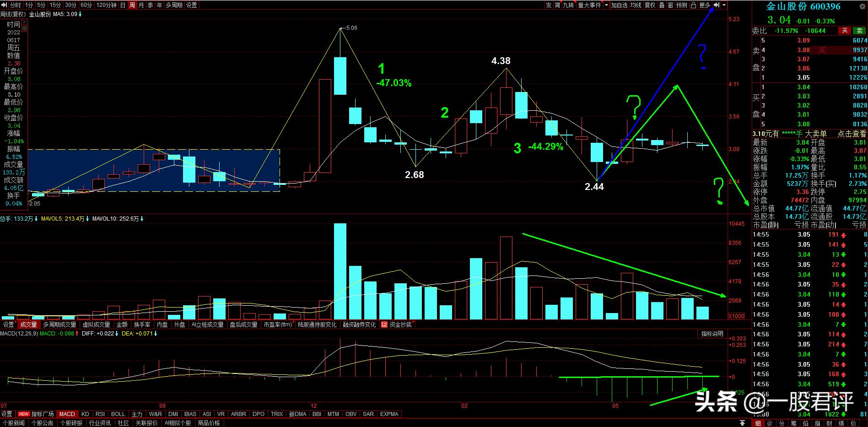Select the 120分钟 period
868x427 pixels.
coord(107,5)
